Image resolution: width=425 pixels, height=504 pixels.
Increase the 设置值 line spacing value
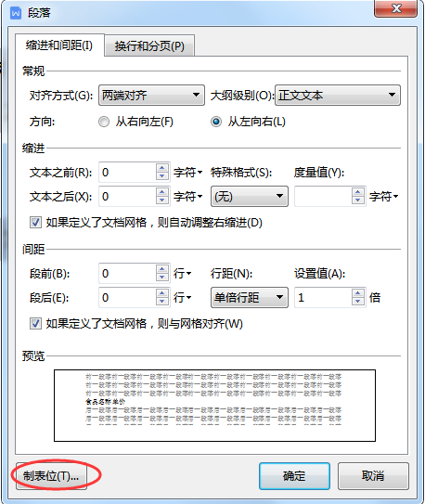(358, 293)
